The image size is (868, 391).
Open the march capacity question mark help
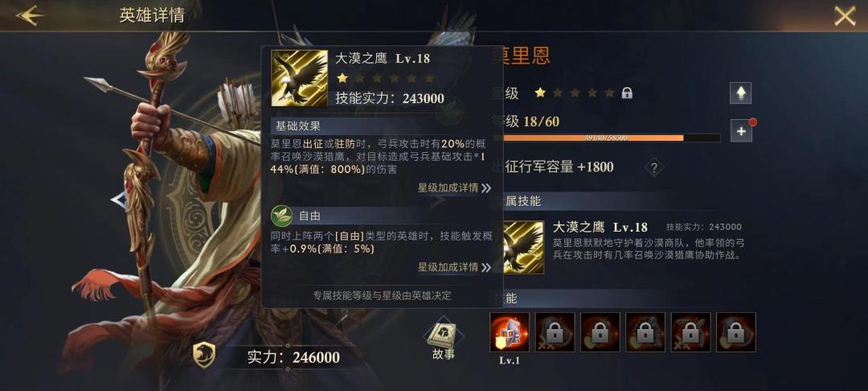pyautogui.click(x=653, y=167)
